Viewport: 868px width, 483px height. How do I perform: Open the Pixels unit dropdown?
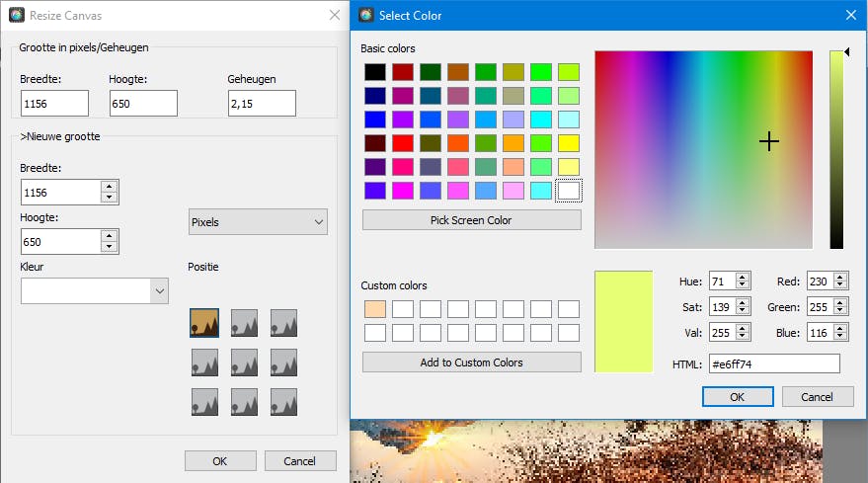click(x=258, y=222)
